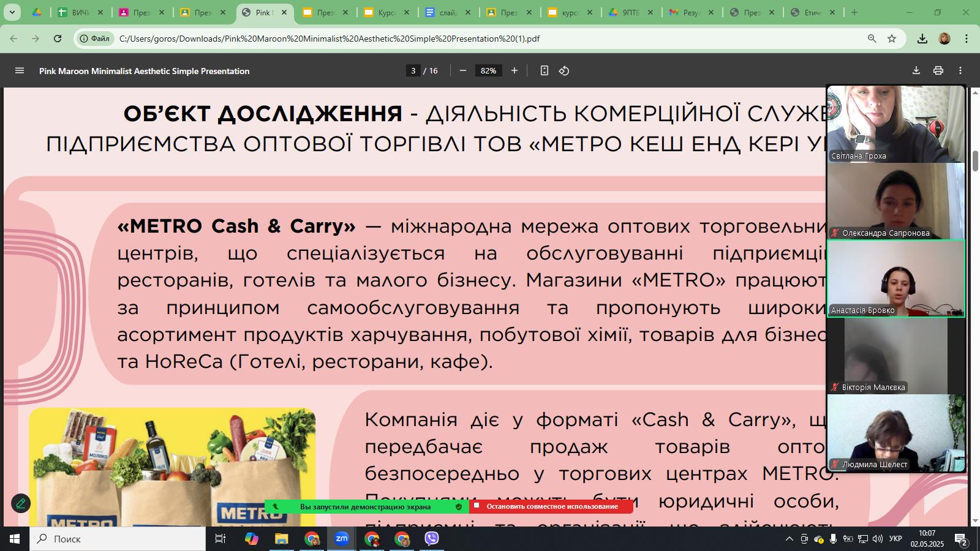The image size is (980, 551).
Task: Open a new browser tab
Action: click(x=854, y=12)
